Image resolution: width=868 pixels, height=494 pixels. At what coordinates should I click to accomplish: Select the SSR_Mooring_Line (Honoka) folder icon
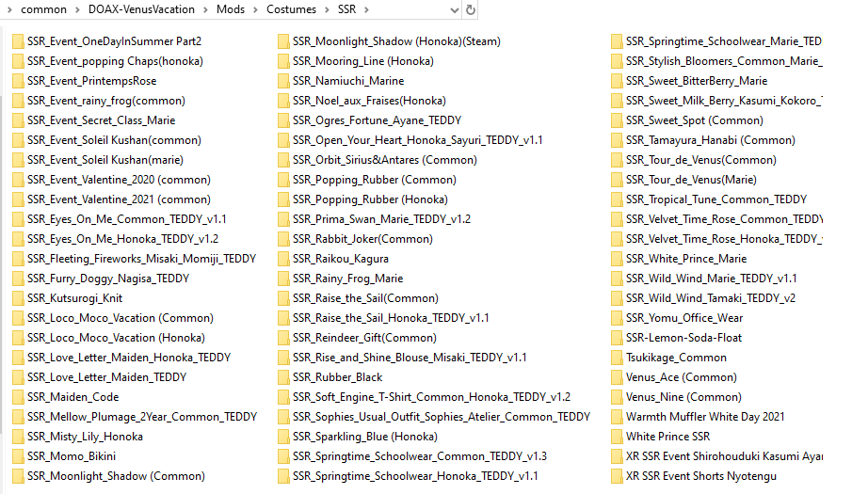tap(283, 61)
